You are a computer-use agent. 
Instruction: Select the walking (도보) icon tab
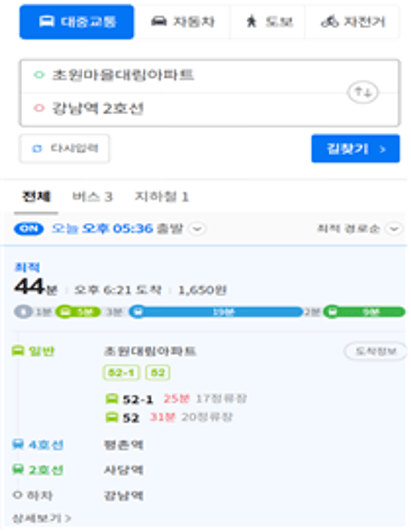coord(251,22)
